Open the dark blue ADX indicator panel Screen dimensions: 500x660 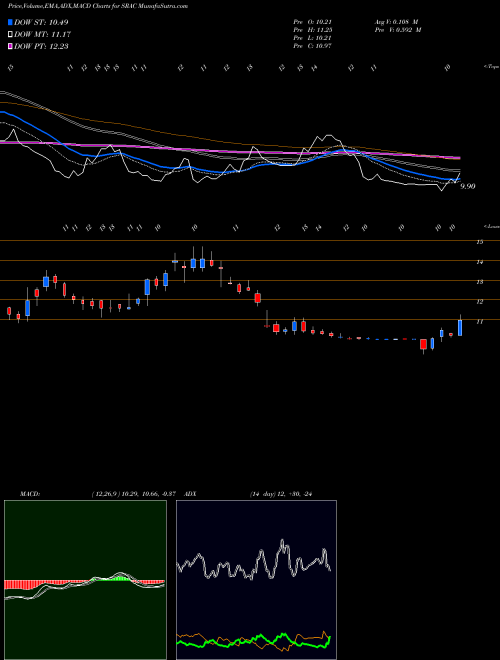click(x=256, y=580)
